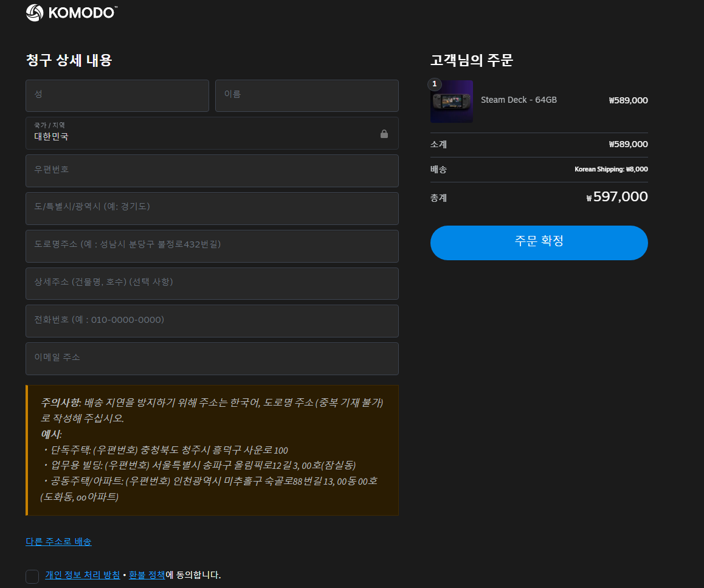The image size is (704, 588).
Task: Select the 도로명주소 street address field
Action: [x=212, y=246]
